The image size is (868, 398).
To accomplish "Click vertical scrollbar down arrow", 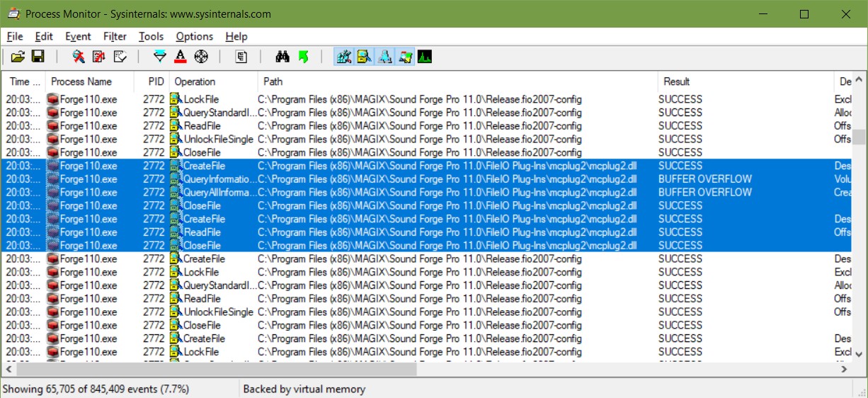I will coord(859,356).
